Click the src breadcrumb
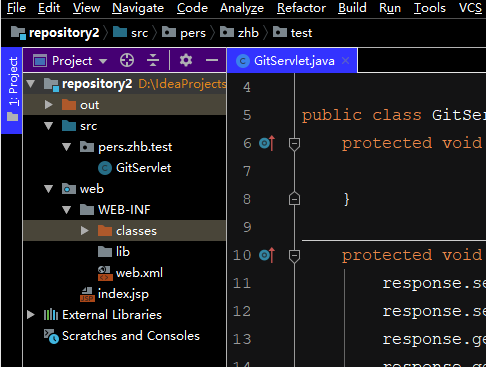This screenshot has height=367, width=486. tap(130, 33)
